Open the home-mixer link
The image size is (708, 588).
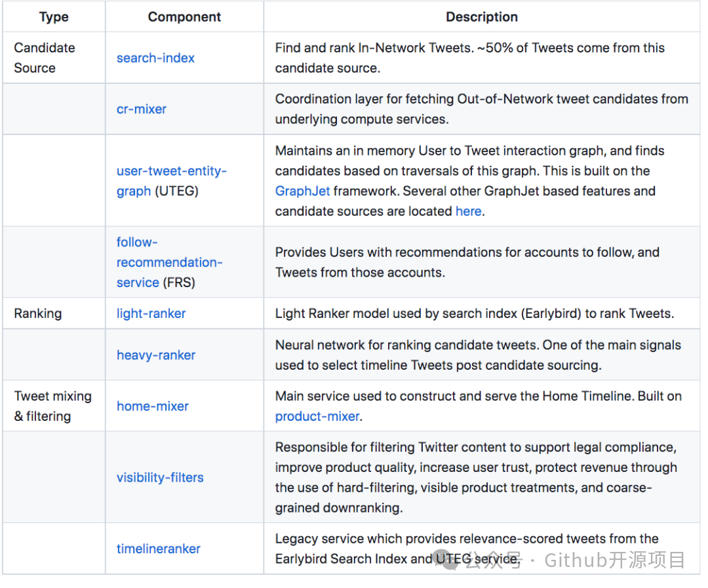click(153, 406)
